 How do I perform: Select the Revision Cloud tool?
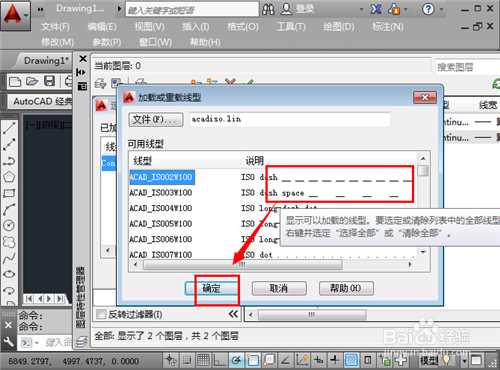click(9, 242)
